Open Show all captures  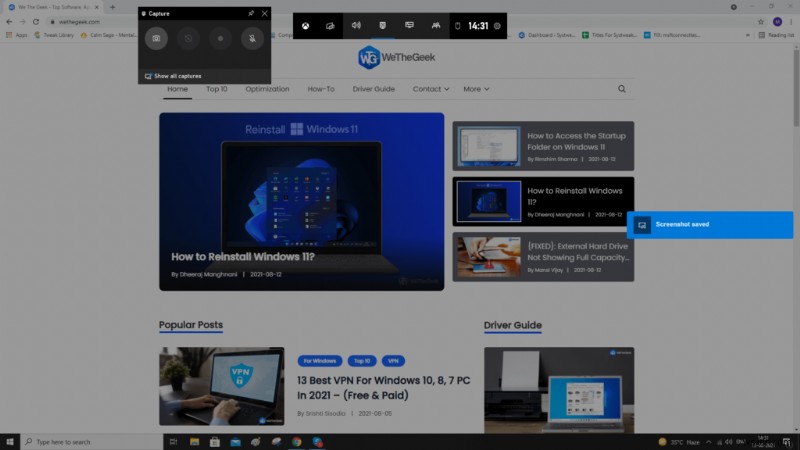pyautogui.click(x=173, y=76)
